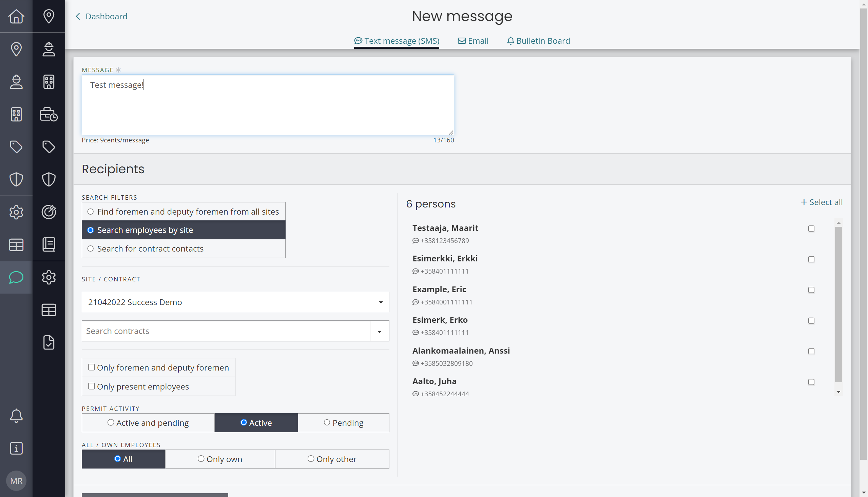Click the info icon in the sidebar

click(16, 448)
